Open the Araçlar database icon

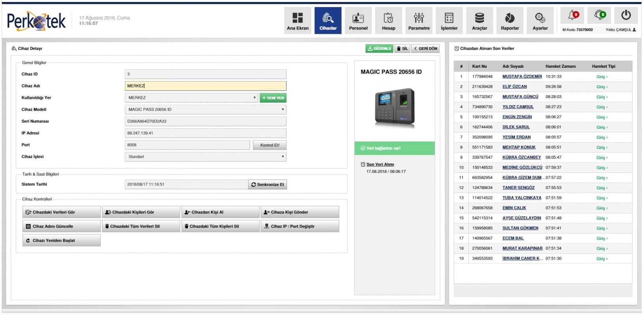479,18
